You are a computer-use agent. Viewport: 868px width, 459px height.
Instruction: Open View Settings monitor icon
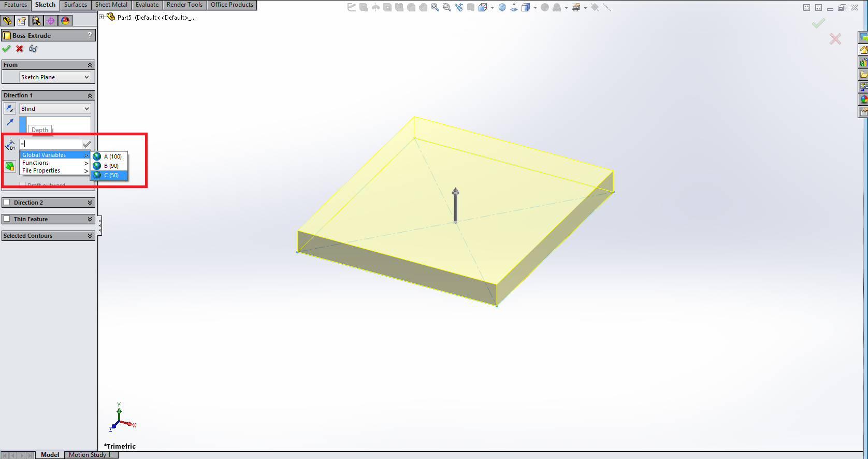576,7
